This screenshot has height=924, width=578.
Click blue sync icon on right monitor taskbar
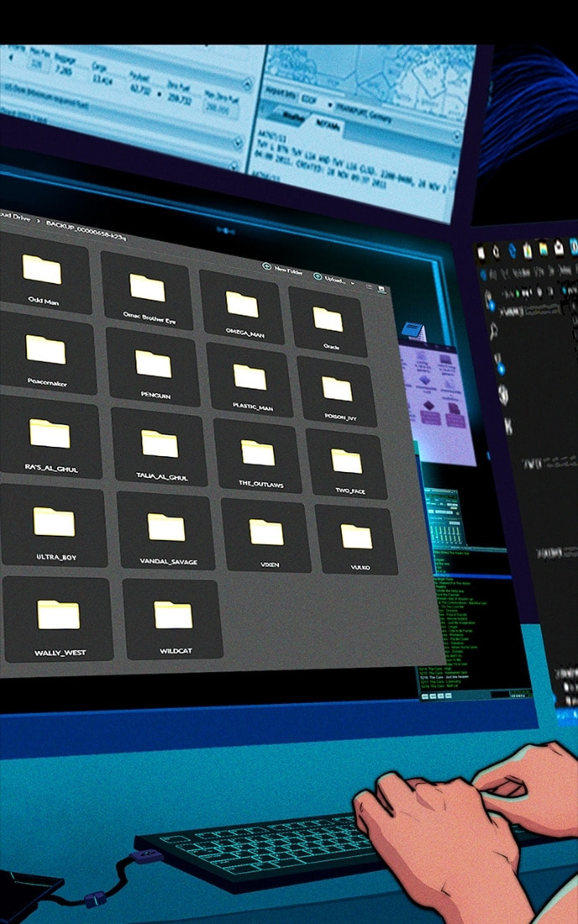coord(511,252)
